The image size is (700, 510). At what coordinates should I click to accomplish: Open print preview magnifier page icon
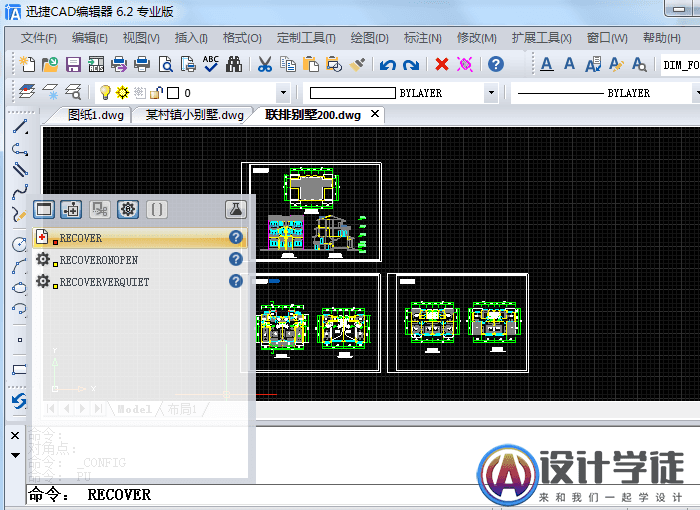166,64
